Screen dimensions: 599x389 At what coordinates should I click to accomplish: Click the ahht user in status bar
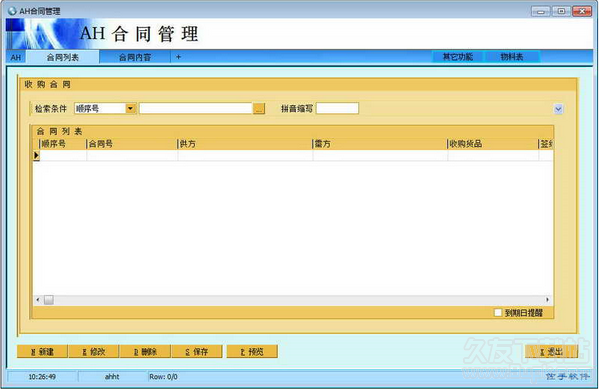112,377
